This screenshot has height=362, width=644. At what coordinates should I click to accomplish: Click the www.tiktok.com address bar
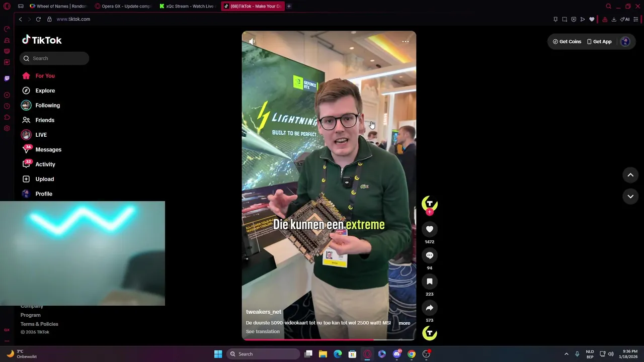73,19
